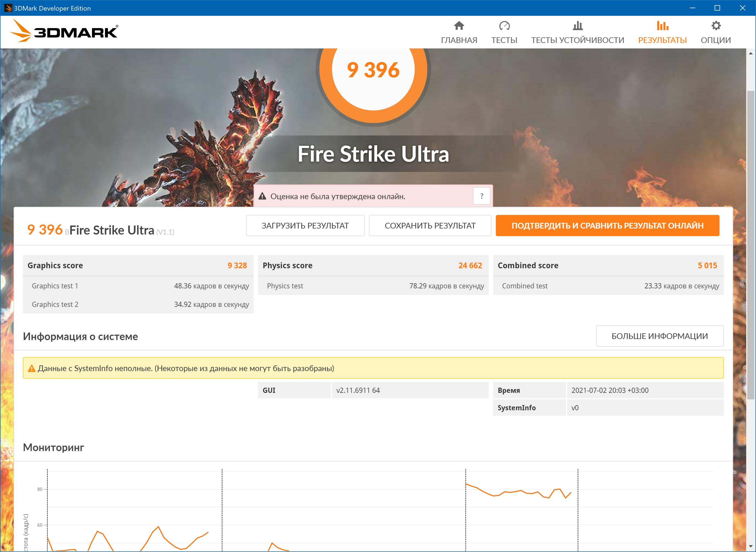Screen dimensions: 756x552
Task: Click the Результаты orange chart icon
Action: click(x=662, y=26)
